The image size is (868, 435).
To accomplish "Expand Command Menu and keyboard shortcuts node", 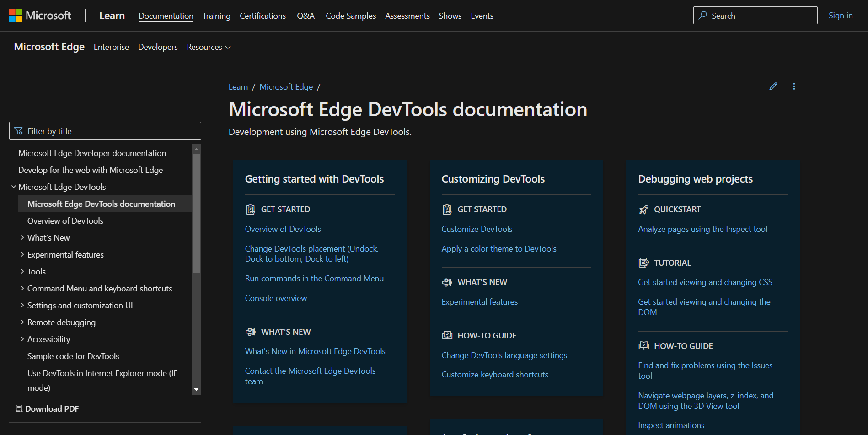I will point(22,288).
